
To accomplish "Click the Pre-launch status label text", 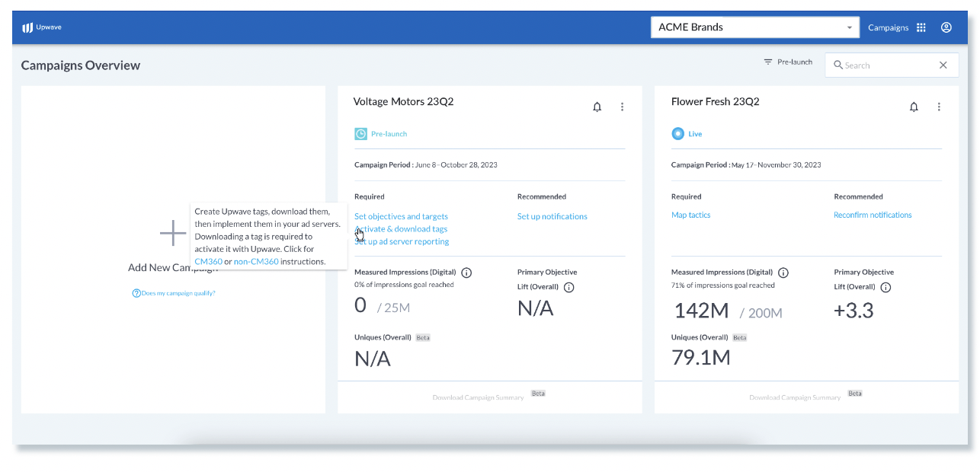I will (x=389, y=134).
